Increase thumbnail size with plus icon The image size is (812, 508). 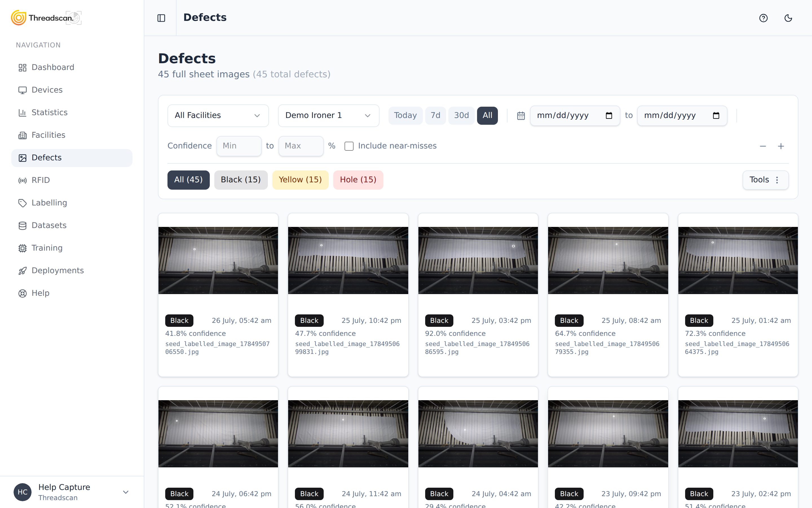click(781, 146)
